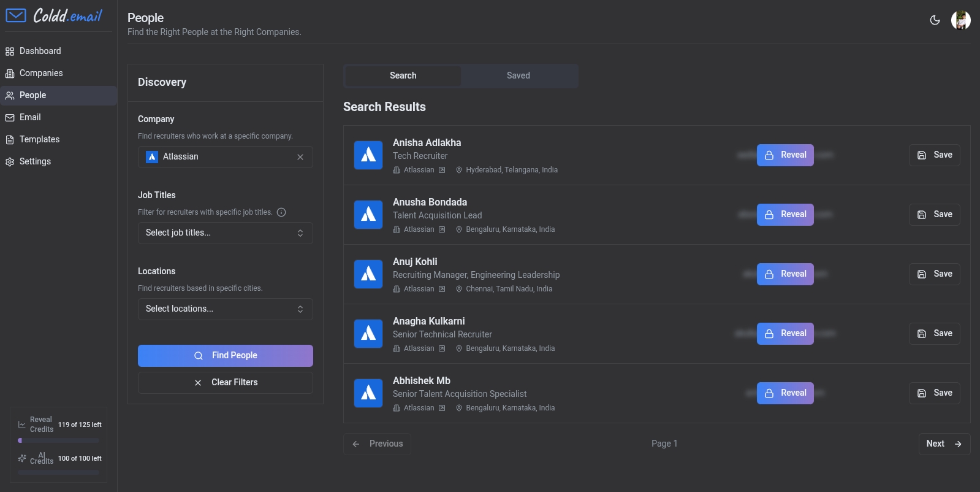Screen dimensions: 980x492
Task: Save Abhishek Mb
Action: (935, 393)
